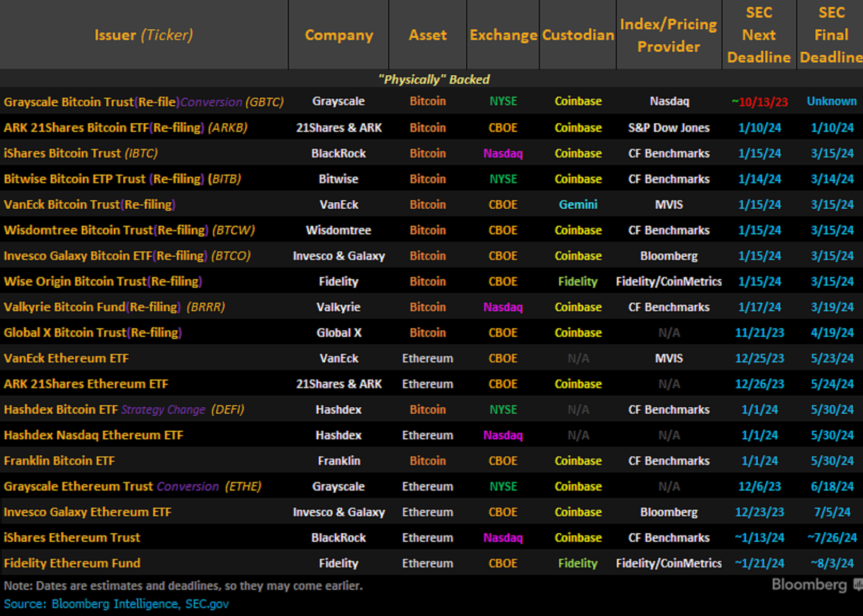Viewport: 863px width, 616px height.
Task: Click the Custodian column header
Action: tap(578, 35)
